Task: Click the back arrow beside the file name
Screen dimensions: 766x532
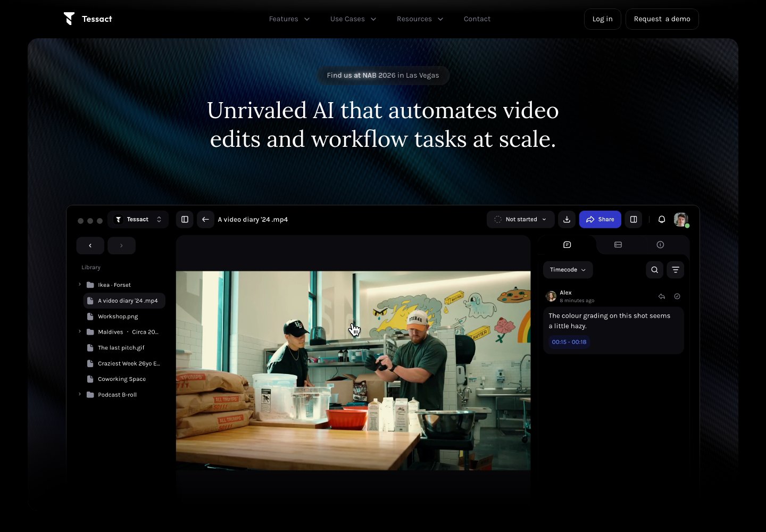Action: [205, 219]
